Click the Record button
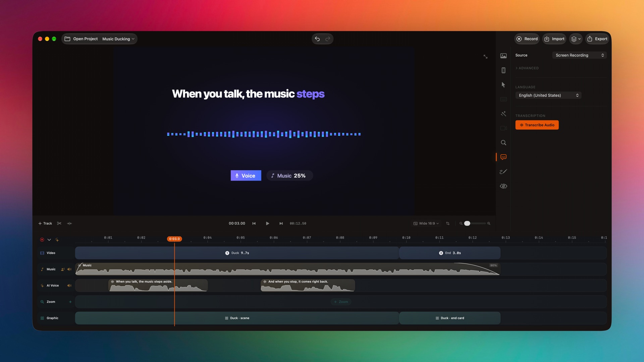This screenshot has height=362, width=644. coord(527,39)
